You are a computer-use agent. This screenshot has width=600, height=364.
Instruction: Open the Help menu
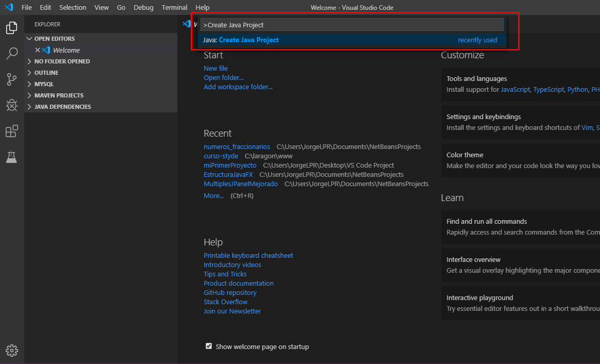point(203,7)
